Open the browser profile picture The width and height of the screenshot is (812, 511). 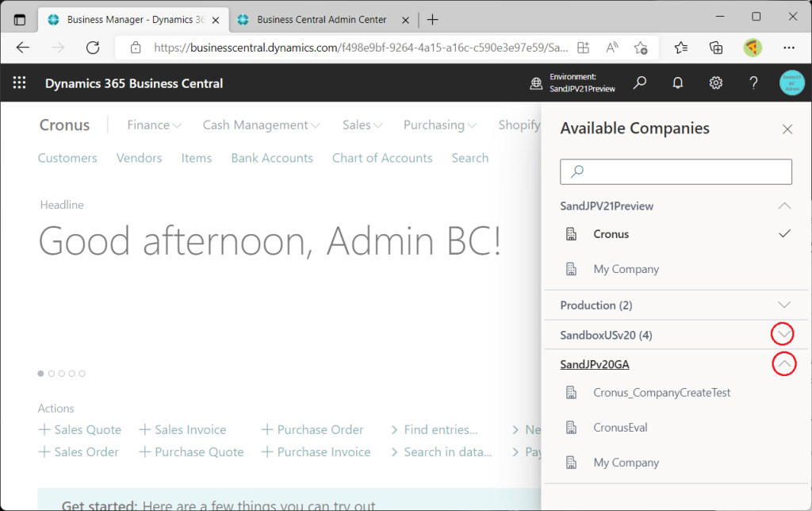point(753,48)
